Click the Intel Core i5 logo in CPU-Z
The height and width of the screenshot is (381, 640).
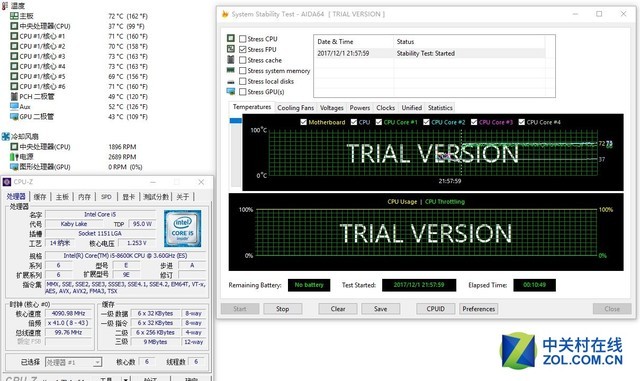pos(182,228)
